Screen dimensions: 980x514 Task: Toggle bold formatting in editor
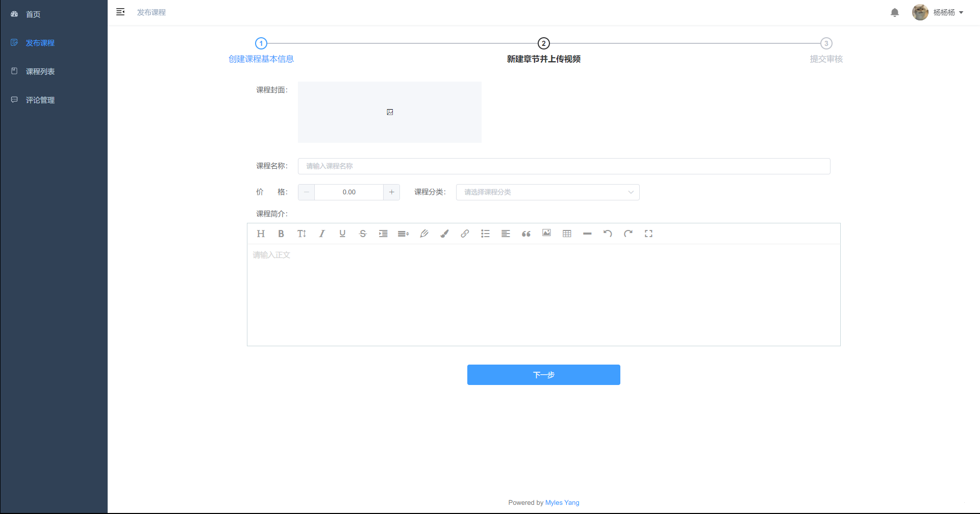281,234
